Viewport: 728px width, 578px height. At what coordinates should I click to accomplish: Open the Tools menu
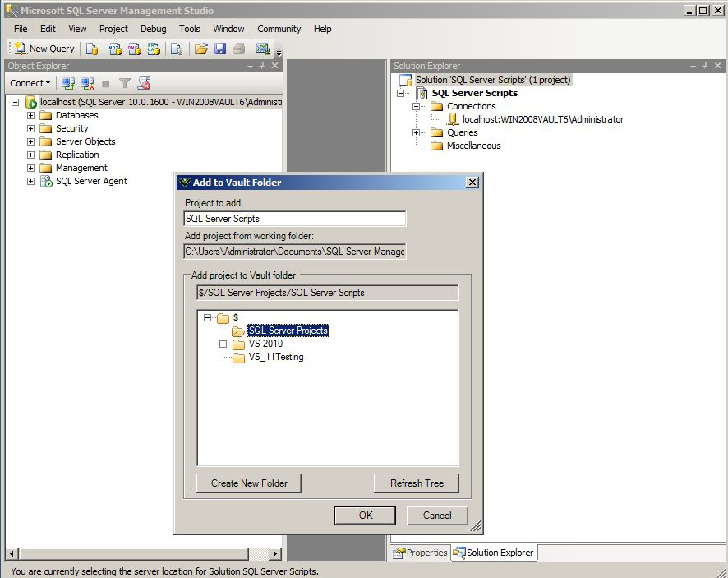point(189,29)
